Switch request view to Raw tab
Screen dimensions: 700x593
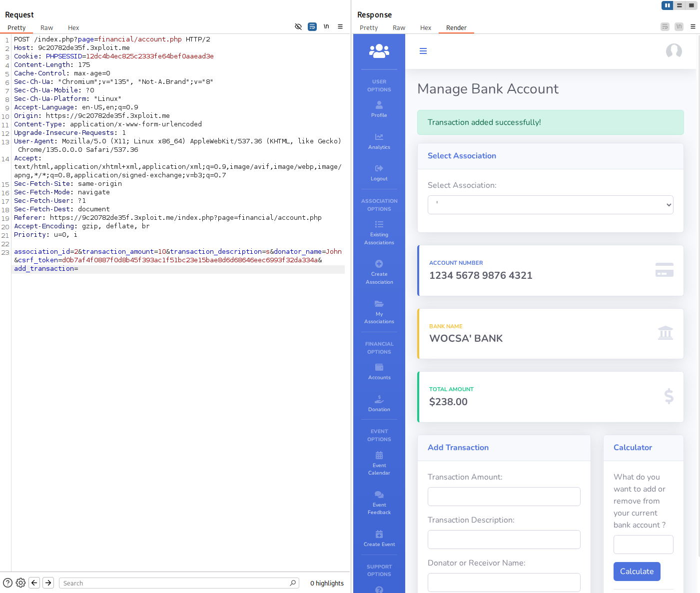click(46, 28)
